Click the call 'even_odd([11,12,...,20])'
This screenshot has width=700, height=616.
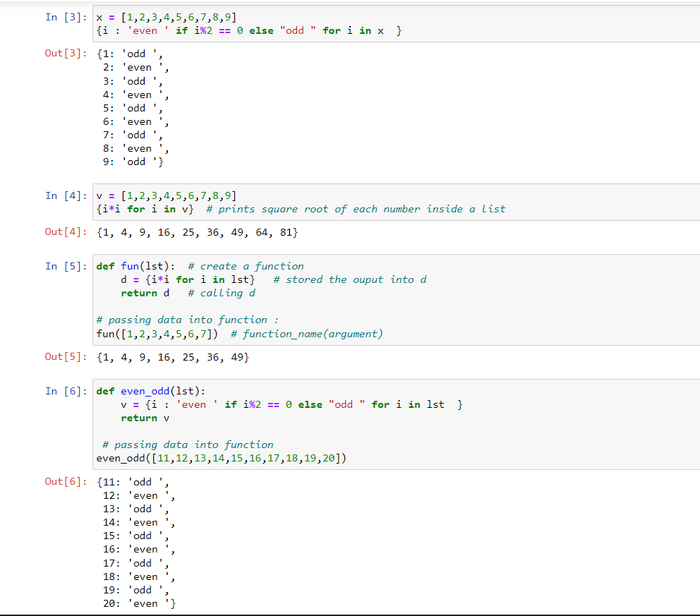[x=222, y=459]
